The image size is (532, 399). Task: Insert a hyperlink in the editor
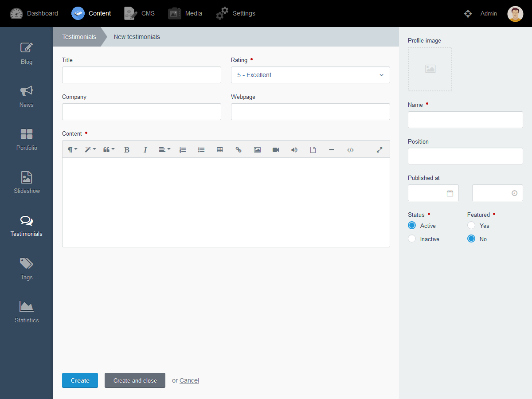[x=239, y=150]
